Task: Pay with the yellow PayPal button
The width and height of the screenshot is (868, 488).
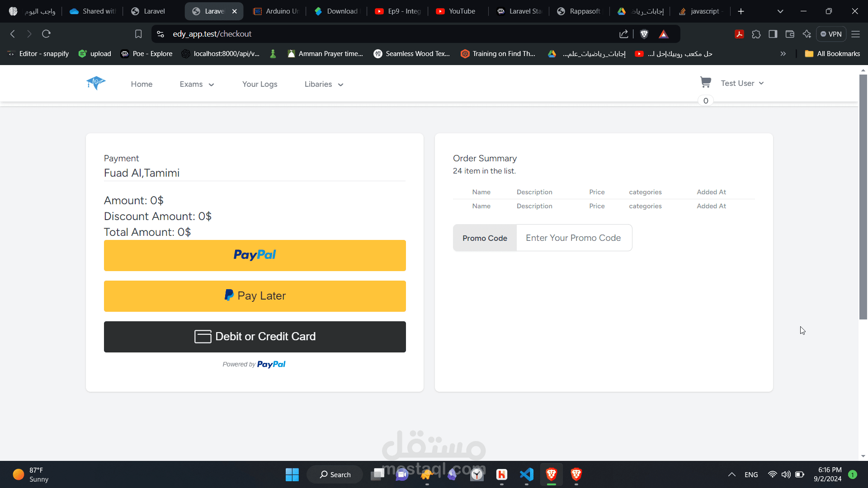Action: tap(255, 255)
